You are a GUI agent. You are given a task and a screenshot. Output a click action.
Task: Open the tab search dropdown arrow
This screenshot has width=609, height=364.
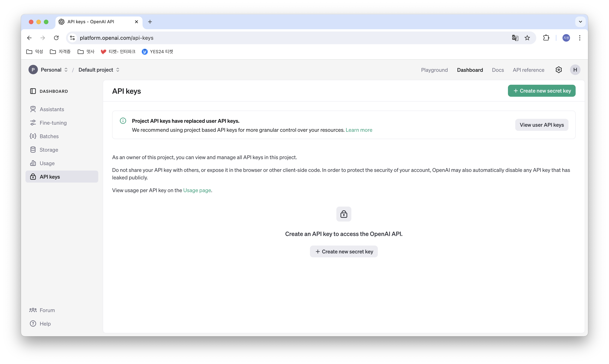point(580,22)
